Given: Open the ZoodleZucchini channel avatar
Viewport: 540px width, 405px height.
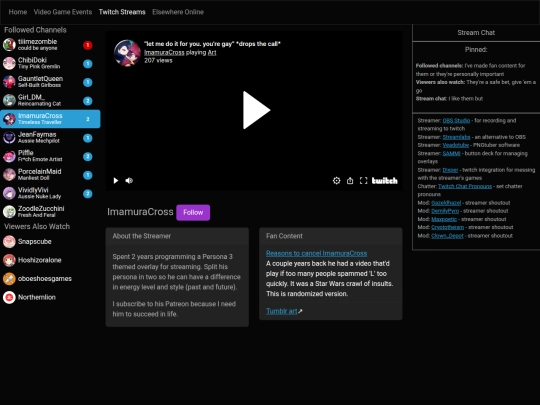Looking at the screenshot, I should tap(9, 212).
